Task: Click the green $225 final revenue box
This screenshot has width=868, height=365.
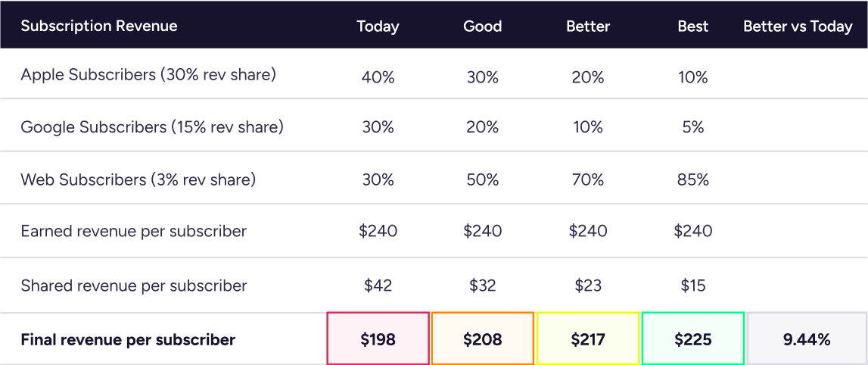Action: pos(692,339)
